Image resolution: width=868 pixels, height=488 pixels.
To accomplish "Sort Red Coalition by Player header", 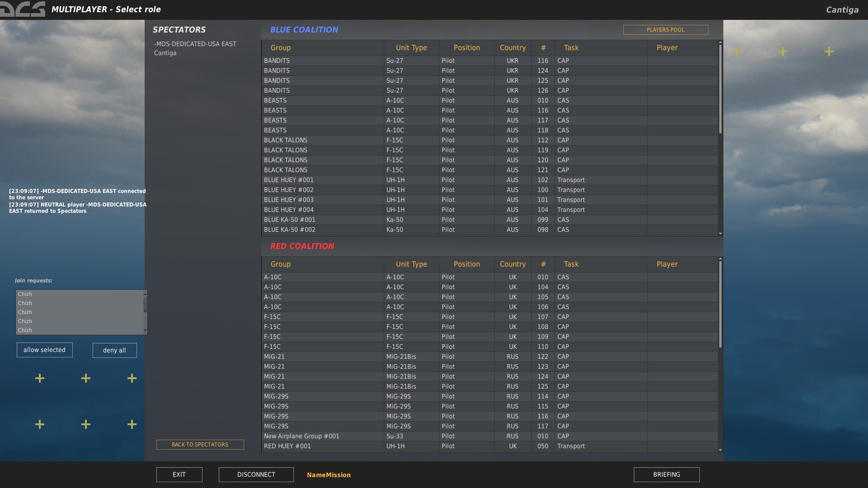I will click(x=683, y=264).
